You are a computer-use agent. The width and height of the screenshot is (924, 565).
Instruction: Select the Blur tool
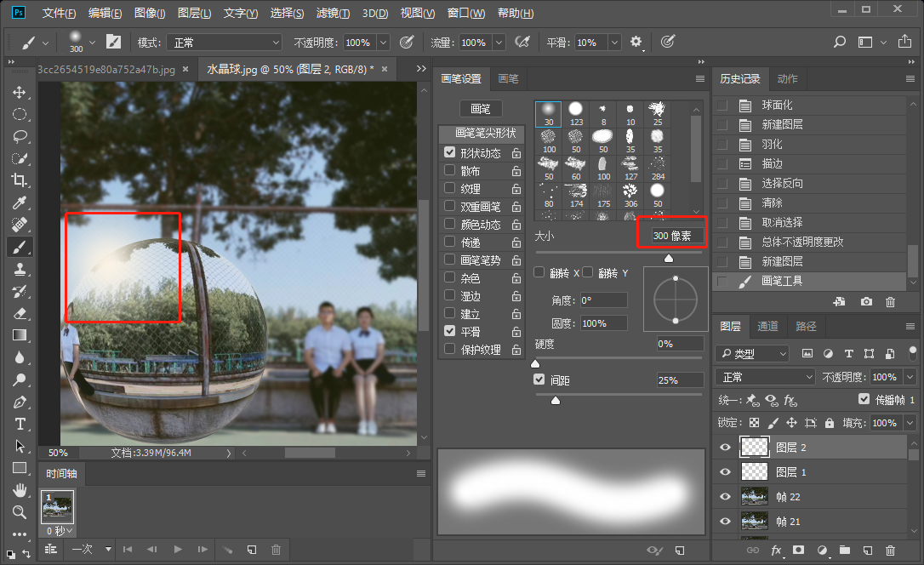pyautogui.click(x=20, y=357)
